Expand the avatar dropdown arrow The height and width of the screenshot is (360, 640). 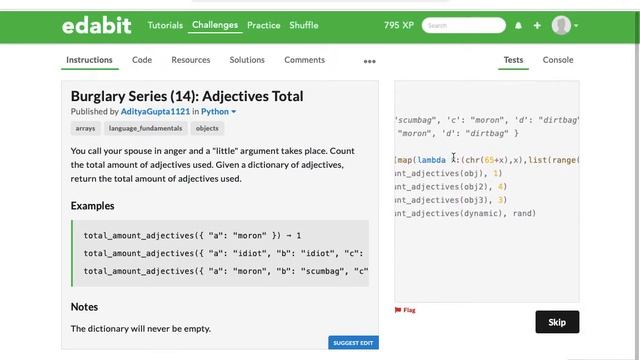click(576, 26)
